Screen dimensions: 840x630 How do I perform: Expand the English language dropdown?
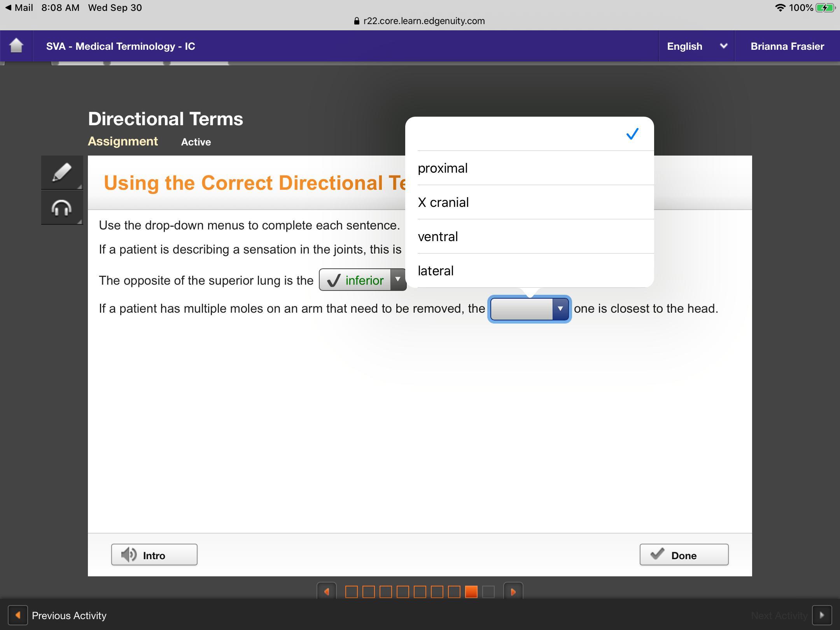point(696,46)
